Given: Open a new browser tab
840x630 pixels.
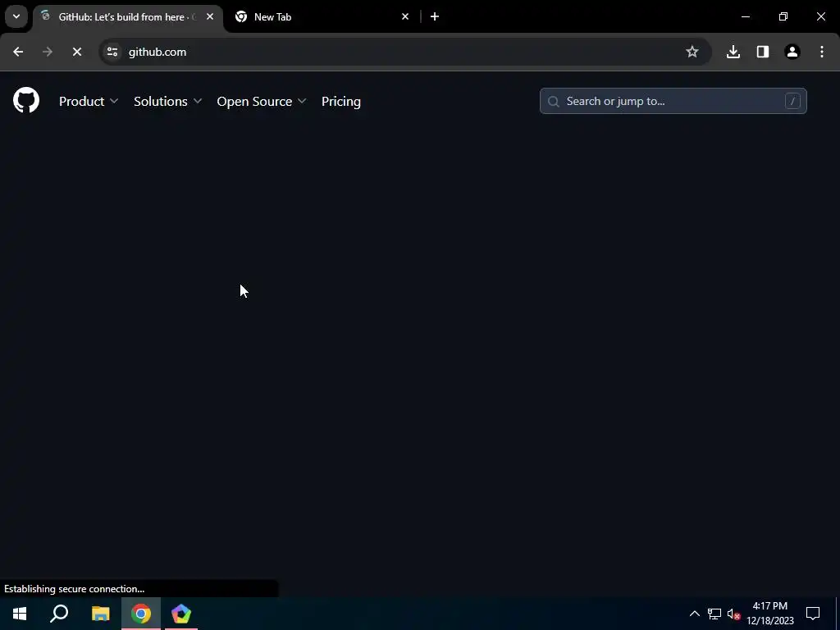Looking at the screenshot, I should click(435, 16).
